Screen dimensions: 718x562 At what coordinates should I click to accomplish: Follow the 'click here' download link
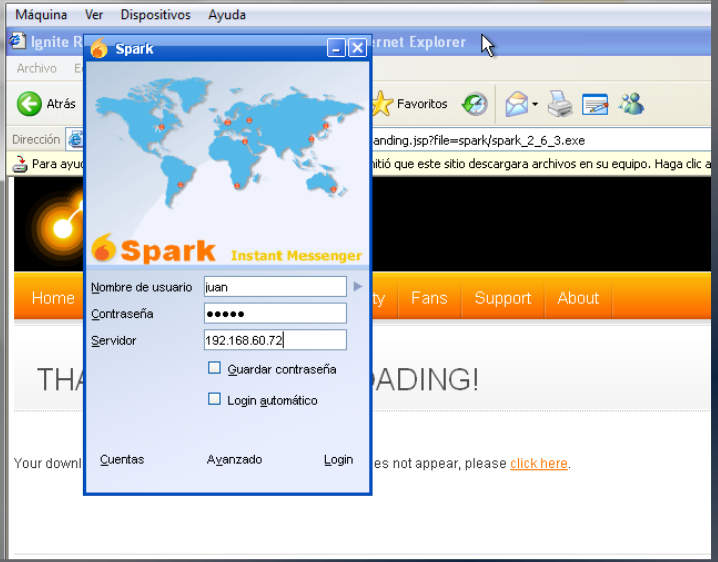click(538, 464)
